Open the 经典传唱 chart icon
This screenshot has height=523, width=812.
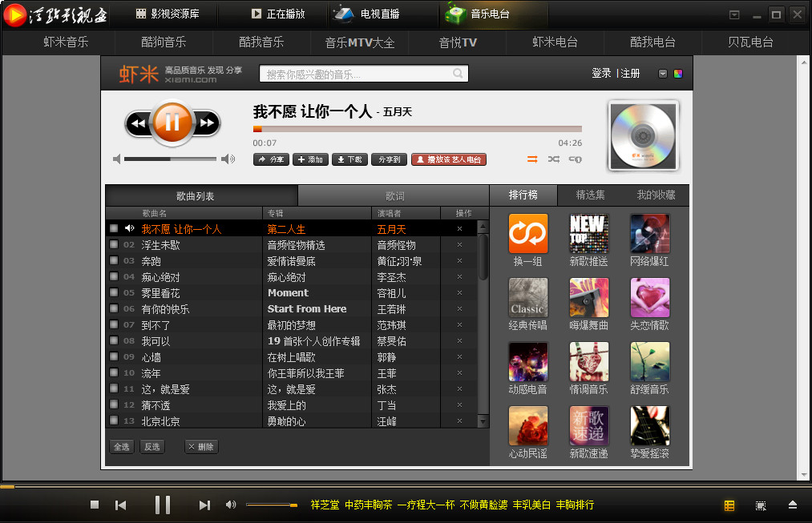[x=527, y=297]
